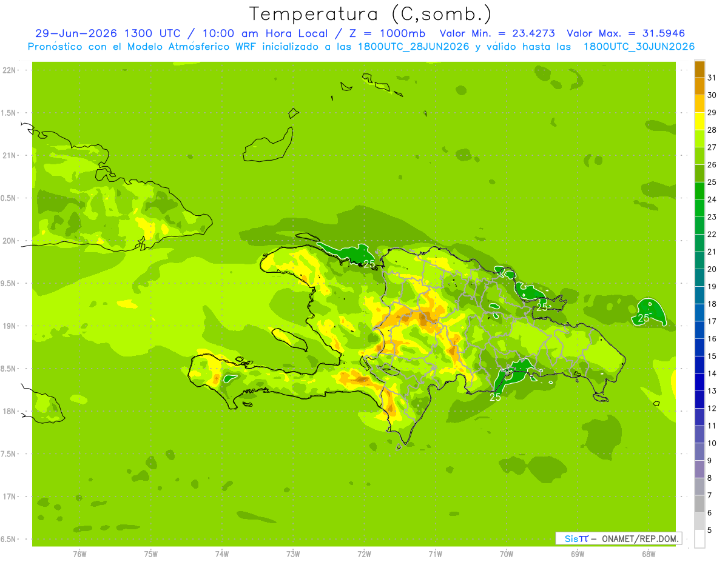Click the legend value 31
Viewport: 728px width, 562px height.
click(x=712, y=78)
